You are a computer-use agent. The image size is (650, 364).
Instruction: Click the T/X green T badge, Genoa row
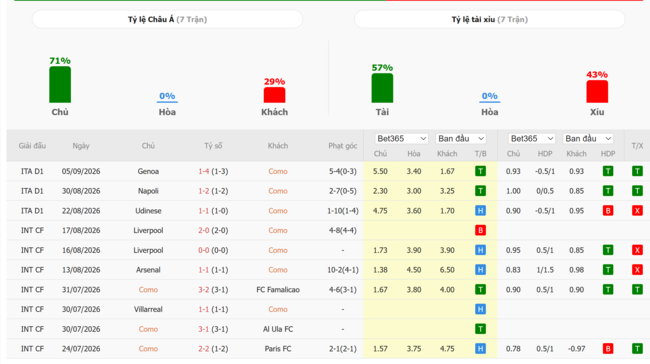tap(637, 171)
